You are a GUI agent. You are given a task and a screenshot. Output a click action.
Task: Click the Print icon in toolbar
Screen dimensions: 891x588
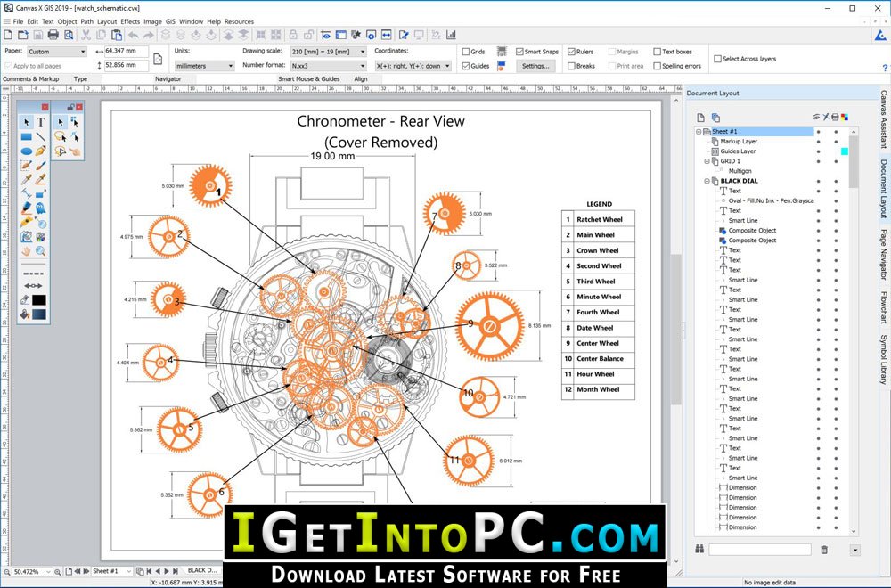[53, 36]
